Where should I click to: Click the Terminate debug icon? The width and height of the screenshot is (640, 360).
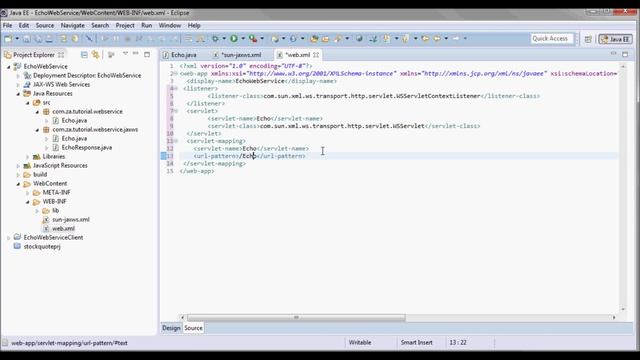(127, 39)
